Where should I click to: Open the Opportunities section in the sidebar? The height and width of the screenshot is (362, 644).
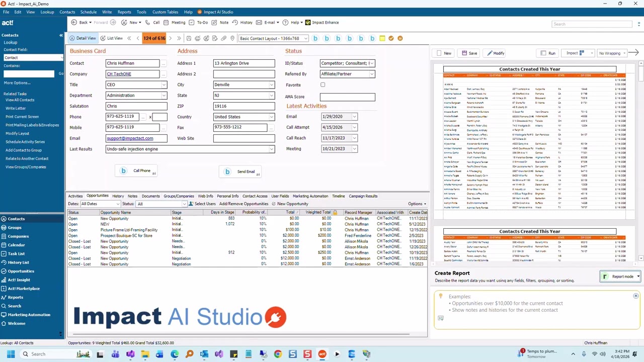21,271
